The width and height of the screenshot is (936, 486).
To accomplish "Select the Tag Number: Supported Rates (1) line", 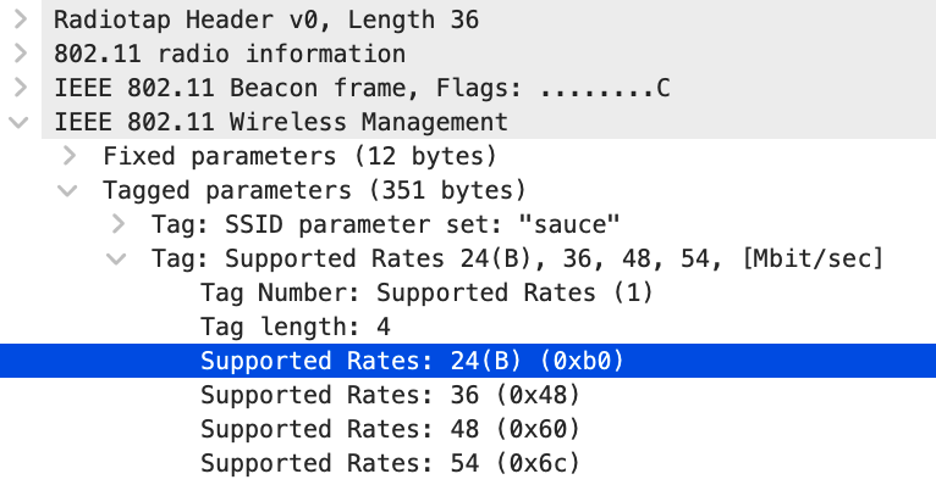I will (427, 292).
